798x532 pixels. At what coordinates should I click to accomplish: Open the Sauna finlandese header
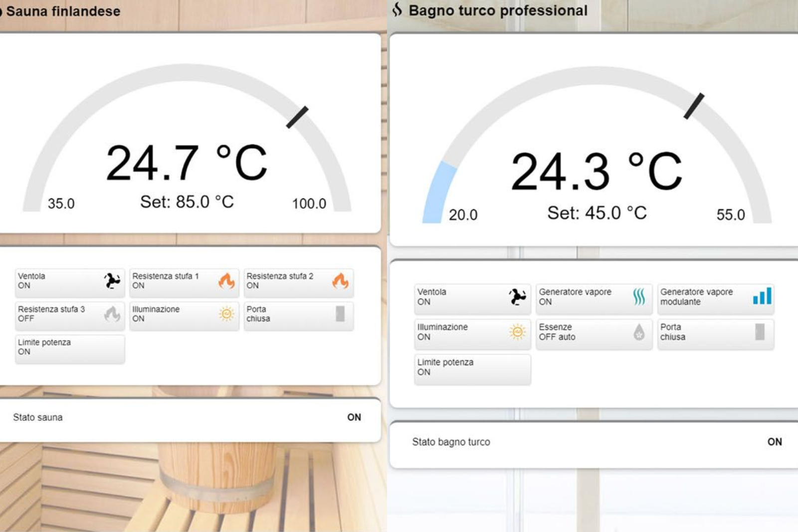coord(63,11)
